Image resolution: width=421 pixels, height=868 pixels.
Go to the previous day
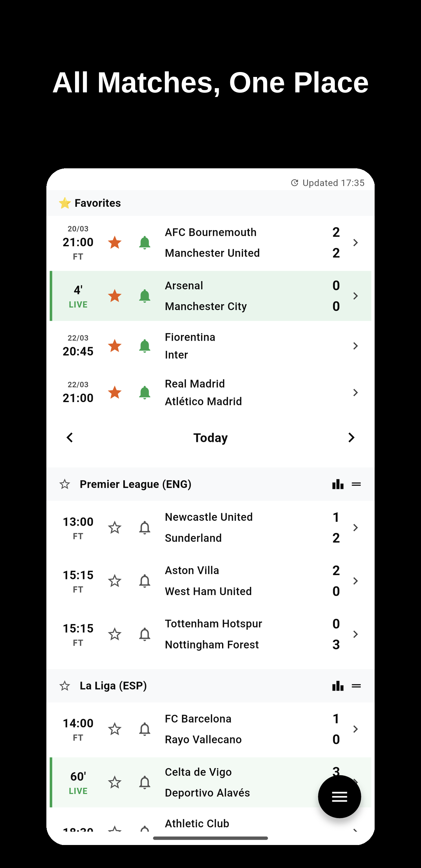coord(70,437)
